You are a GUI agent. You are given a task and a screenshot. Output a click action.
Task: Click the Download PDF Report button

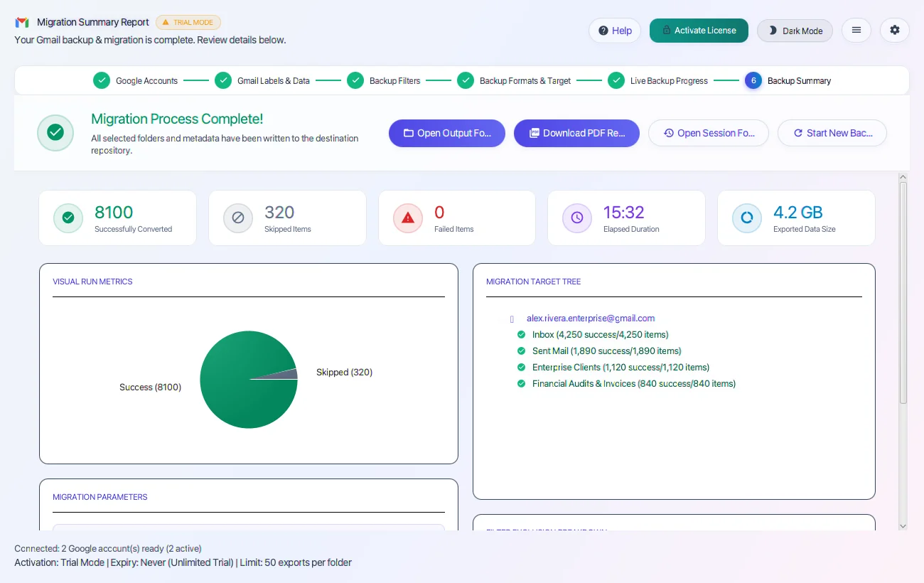pyautogui.click(x=576, y=133)
